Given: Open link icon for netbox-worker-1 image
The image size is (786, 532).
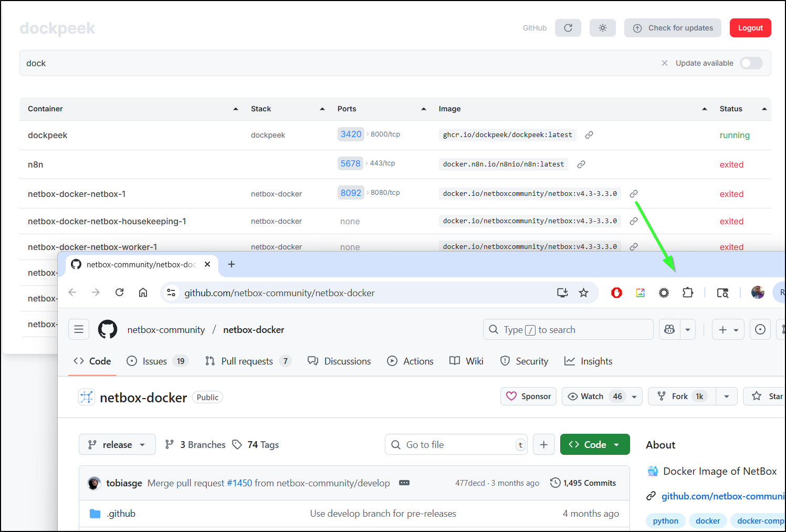Looking at the screenshot, I should pyautogui.click(x=634, y=246).
